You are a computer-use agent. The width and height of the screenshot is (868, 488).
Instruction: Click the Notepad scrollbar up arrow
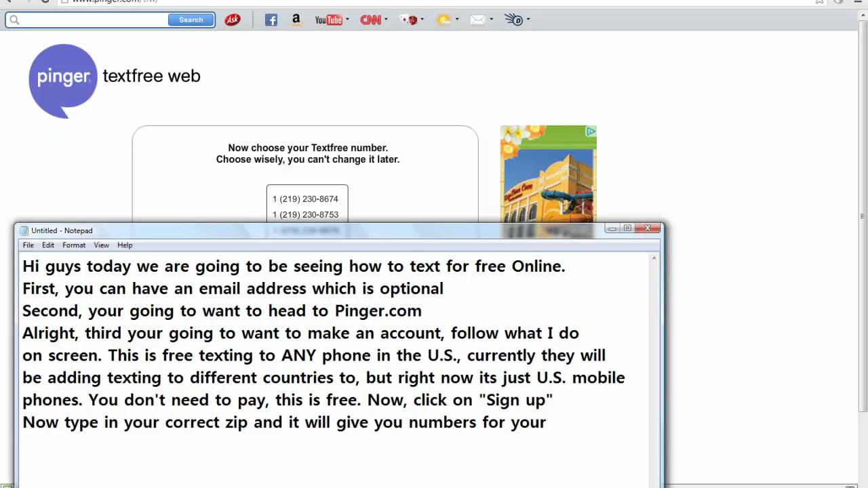[654, 258]
